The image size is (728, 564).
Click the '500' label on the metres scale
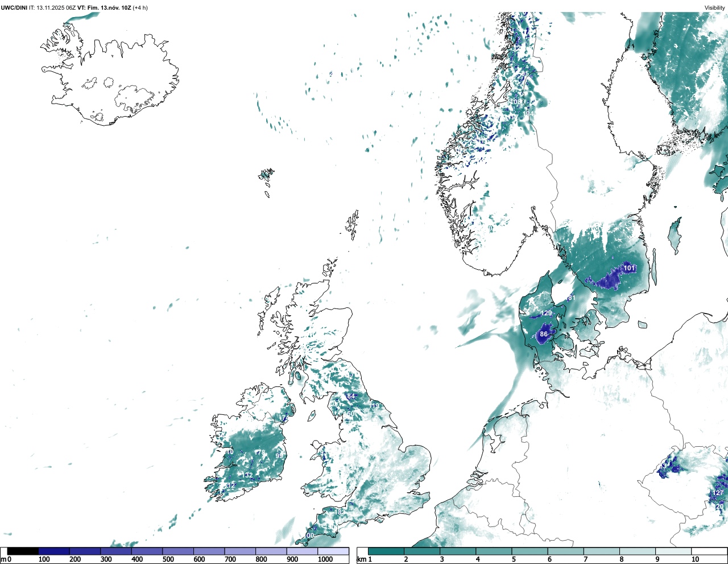168,559
